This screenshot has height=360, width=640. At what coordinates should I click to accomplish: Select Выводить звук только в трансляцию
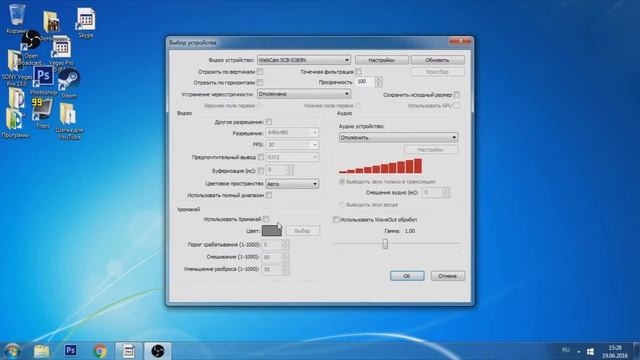[x=342, y=182]
